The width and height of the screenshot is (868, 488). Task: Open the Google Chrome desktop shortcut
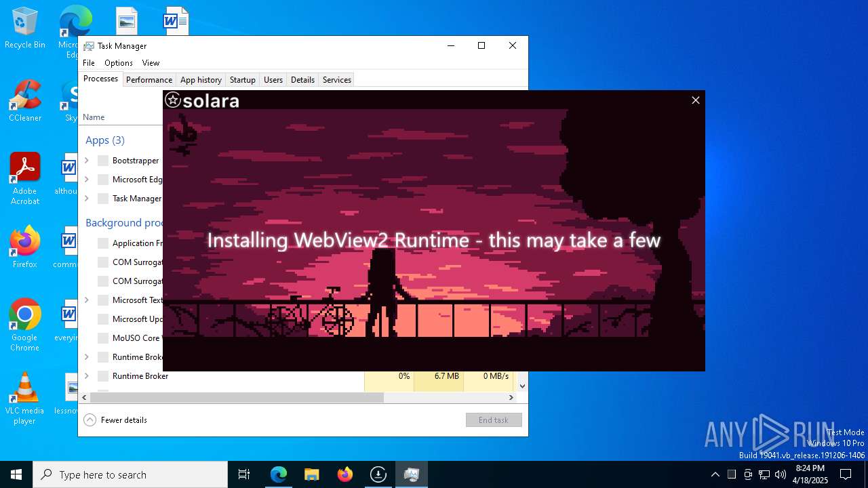point(25,325)
